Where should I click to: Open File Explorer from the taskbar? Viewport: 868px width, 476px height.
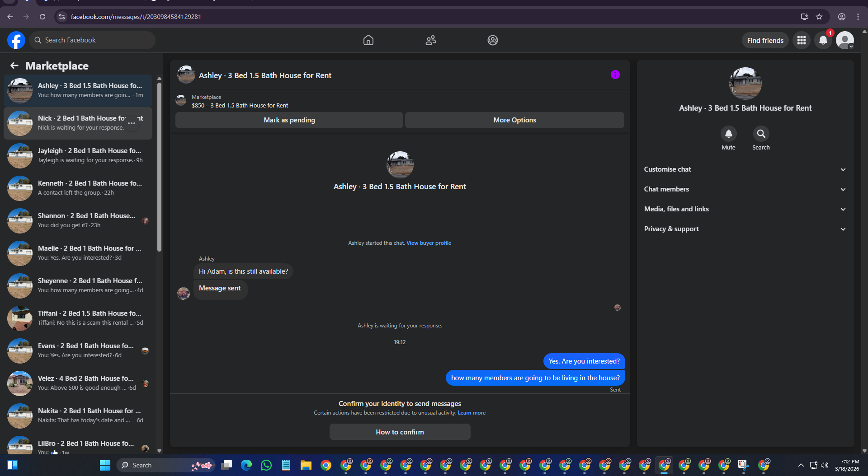(306, 465)
